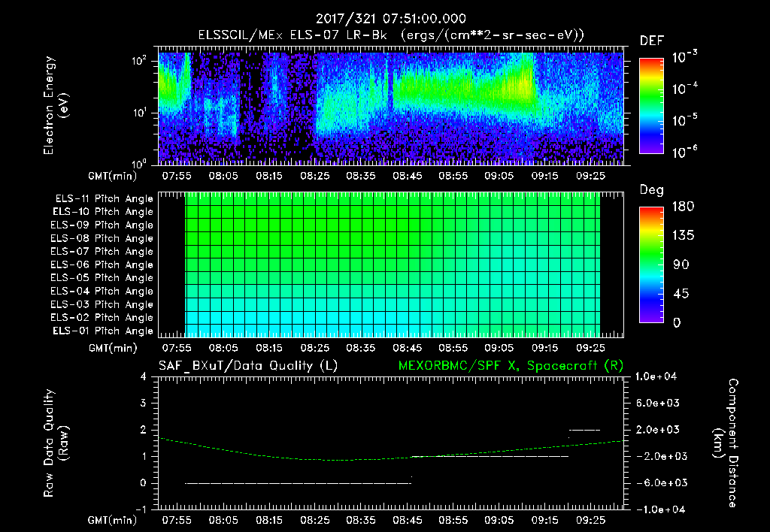Viewport: 770px width, 532px height.
Task: Click the DEF color bar legend
Action: [x=651, y=105]
